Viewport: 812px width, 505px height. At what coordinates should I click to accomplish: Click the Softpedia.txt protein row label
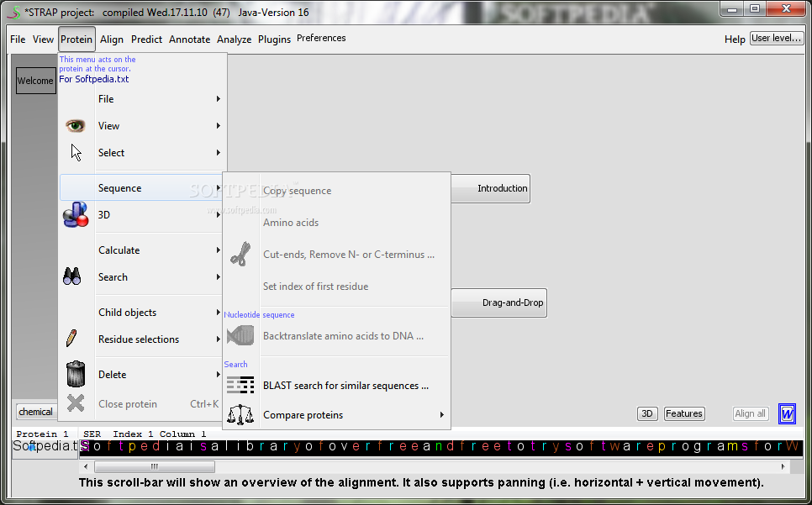[45, 446]
